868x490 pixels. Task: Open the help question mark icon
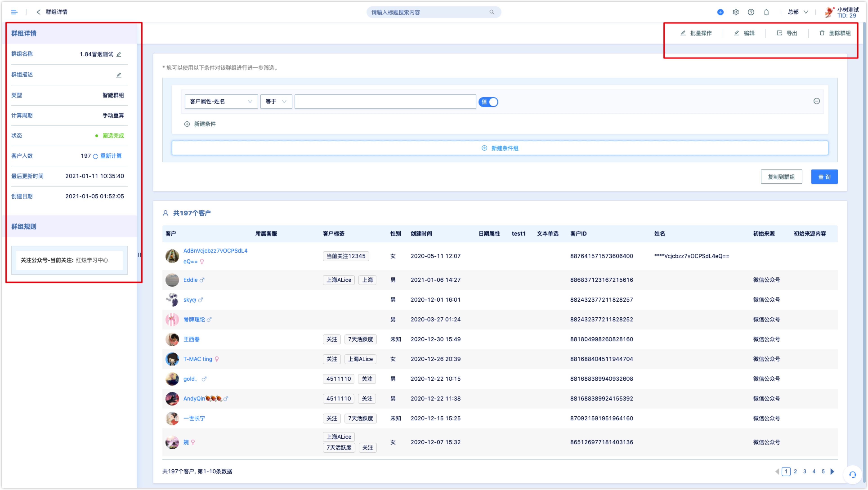(x=751, y=12)
